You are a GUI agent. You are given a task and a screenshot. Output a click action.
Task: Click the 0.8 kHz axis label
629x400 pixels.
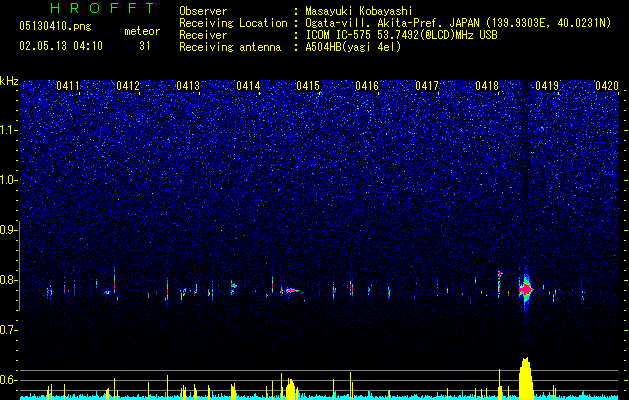(x=9, y=280)
